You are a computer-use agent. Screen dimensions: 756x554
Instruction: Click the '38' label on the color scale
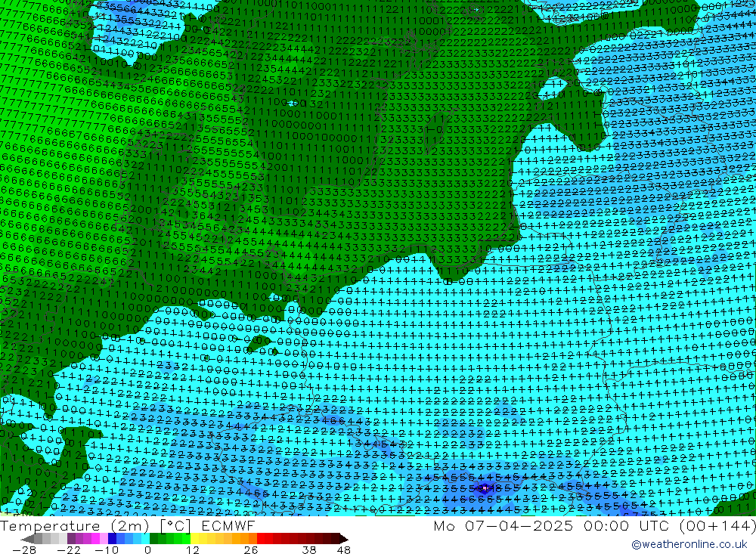pyautogui.click(x=309, y=549)
